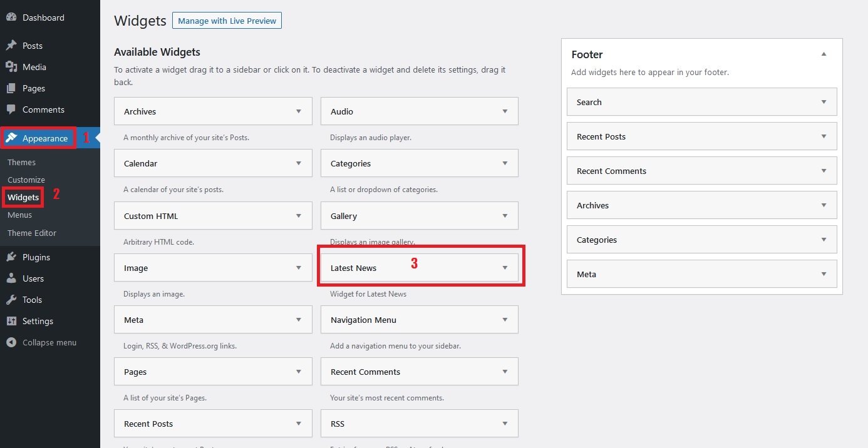Collapse the Footer widget area arrow
The width and height of the screenshot is (868, 448).
click(x=824, y=54)
